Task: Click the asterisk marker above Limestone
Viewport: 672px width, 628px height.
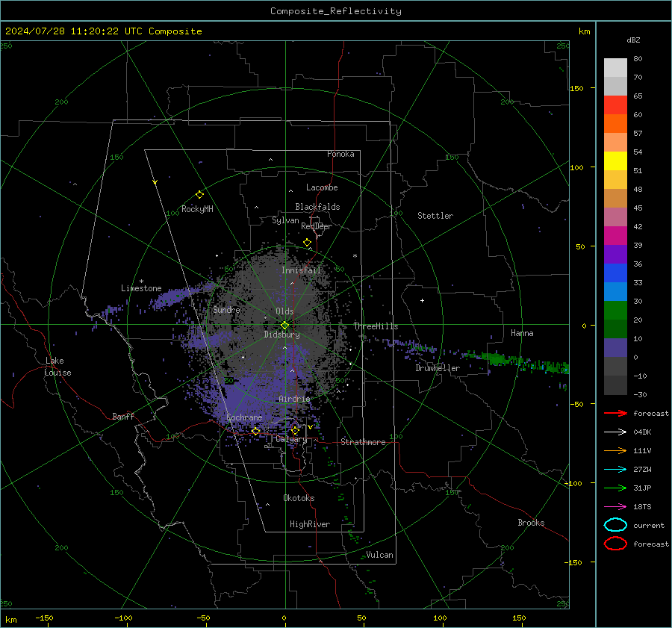Action: [x=141, y=282]
